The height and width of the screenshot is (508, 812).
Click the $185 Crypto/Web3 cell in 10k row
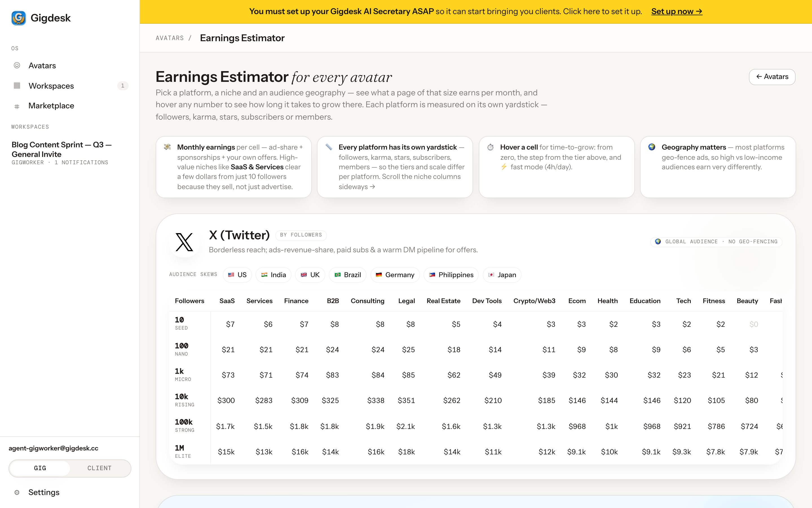547,400
